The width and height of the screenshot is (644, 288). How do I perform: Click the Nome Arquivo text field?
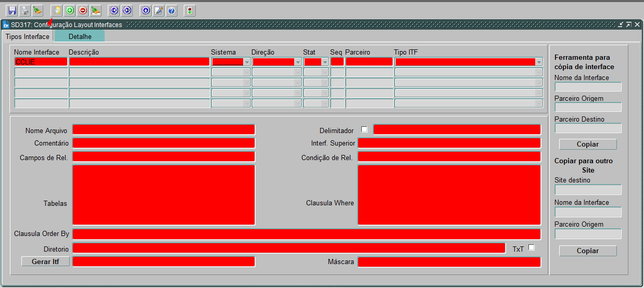[x=163, y=129]
